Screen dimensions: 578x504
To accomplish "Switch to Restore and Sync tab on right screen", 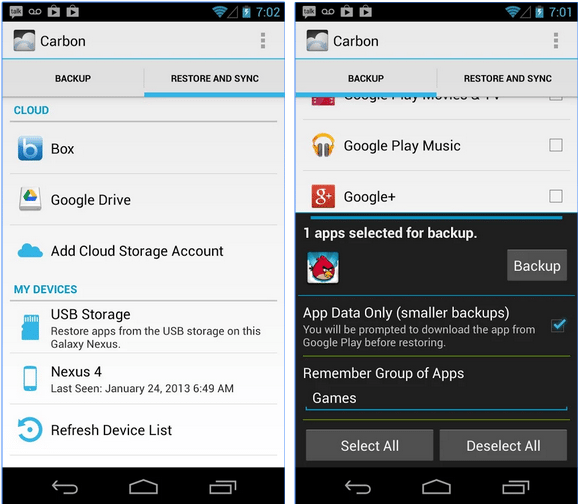I will click(507, 79).
